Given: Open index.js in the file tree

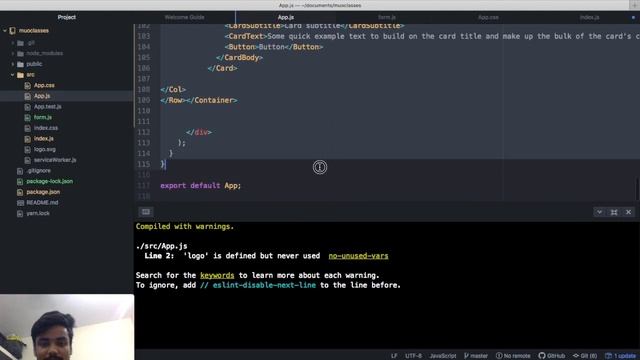Looking at the screenshot, I should [44, 139].
